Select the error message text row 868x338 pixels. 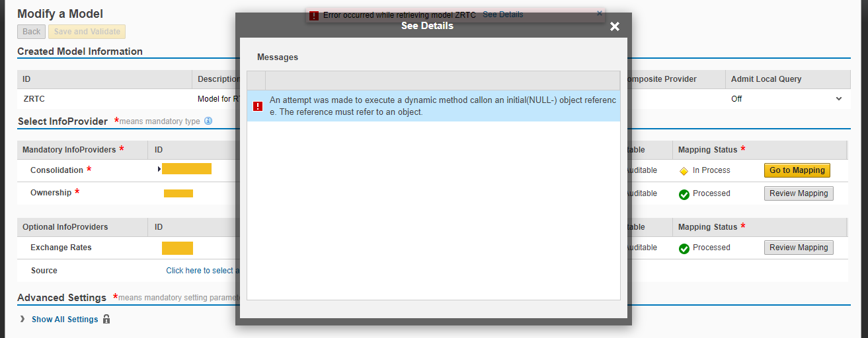point(434,106)
